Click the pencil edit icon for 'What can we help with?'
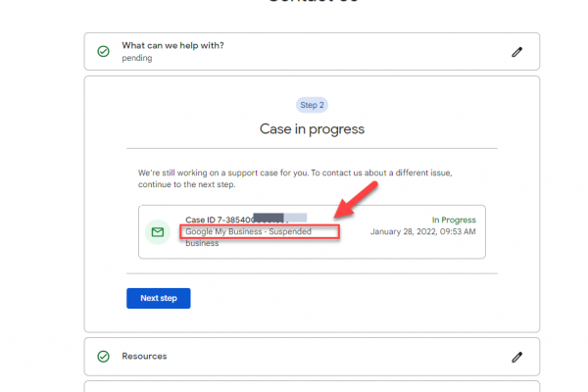The height and width of the screenshot is (392, 588). (517, 52)
